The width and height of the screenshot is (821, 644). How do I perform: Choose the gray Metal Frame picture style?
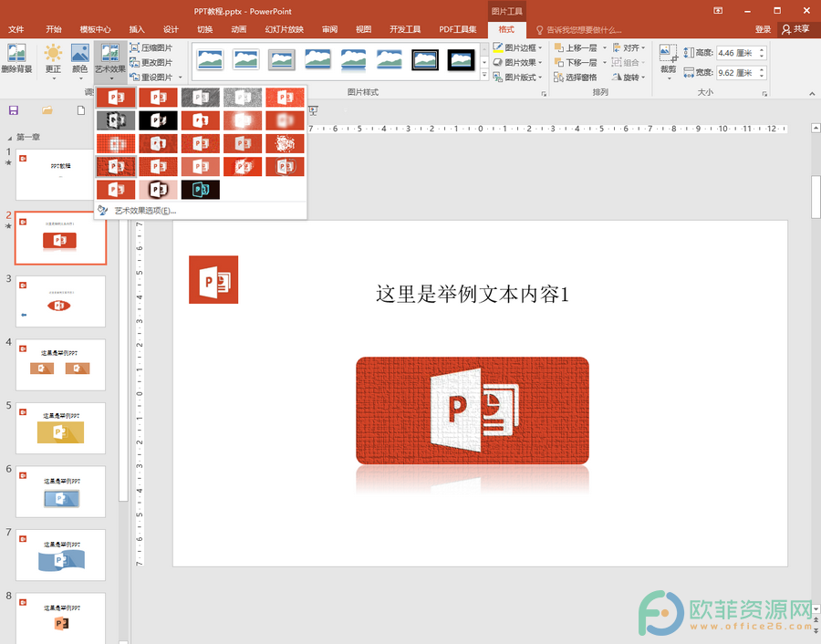[x=281, y=59]
